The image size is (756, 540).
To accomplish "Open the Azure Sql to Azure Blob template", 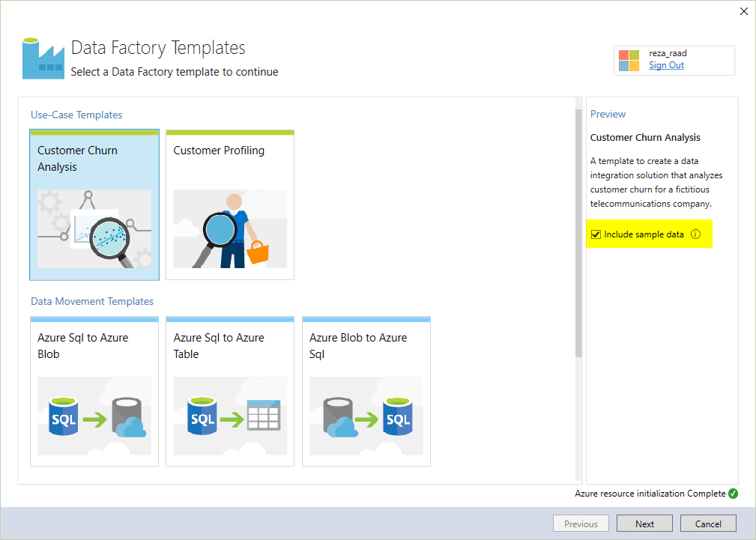I will coord(94,391).
